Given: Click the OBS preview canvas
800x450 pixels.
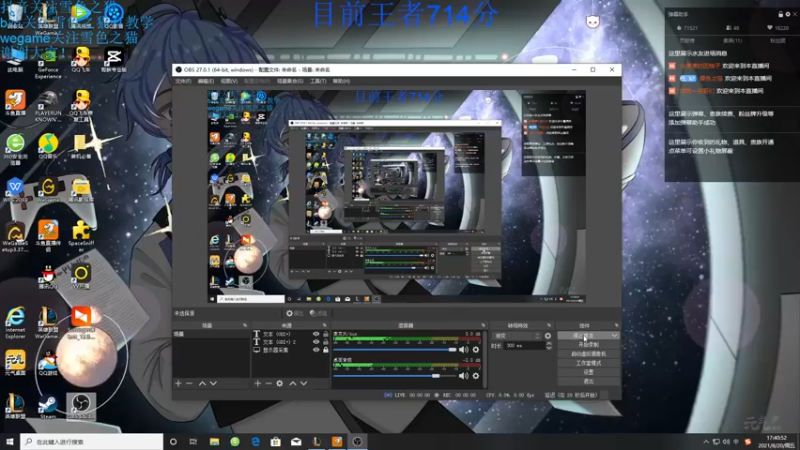Looking at the screenshot, I should tap(396, 197).
